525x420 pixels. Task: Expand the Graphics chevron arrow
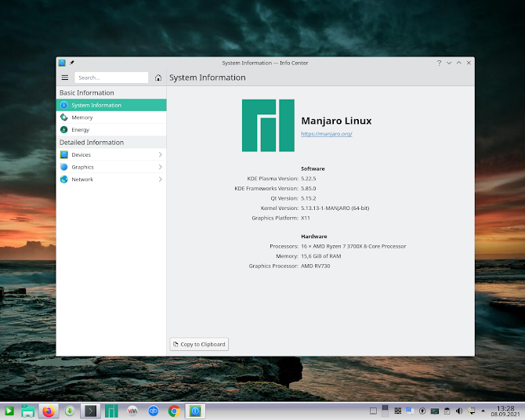pos(161,167)
